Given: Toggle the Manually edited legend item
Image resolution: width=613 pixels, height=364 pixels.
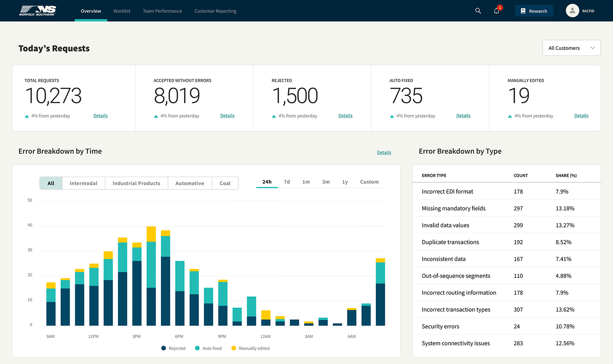Looking at the screenshot, I should tap(250, 348).
